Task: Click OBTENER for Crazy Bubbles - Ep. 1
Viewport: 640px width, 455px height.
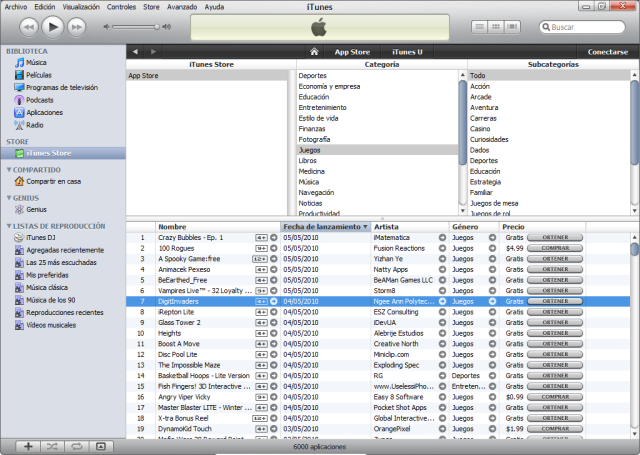Action: coord(555,237)
